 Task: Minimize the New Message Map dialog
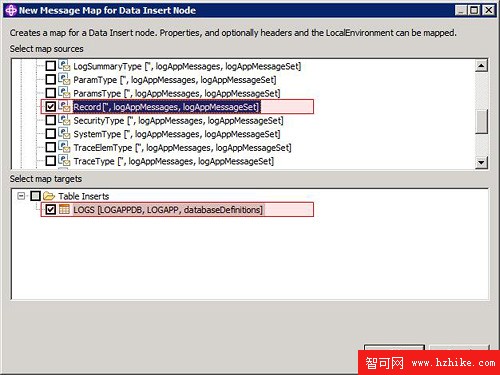(x=461, y=10)
